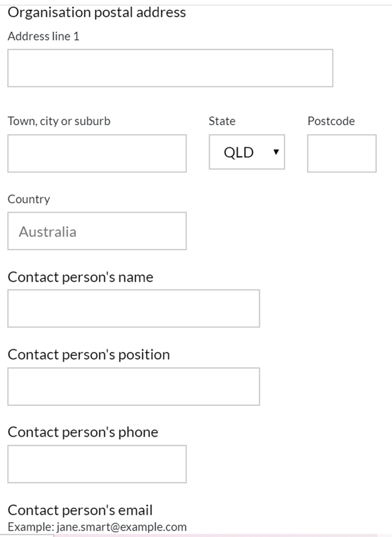Open the State dropdown showing QLD
Image resolution: width=392 pixels, height=537 pixels.
click(x=247, y=152)
